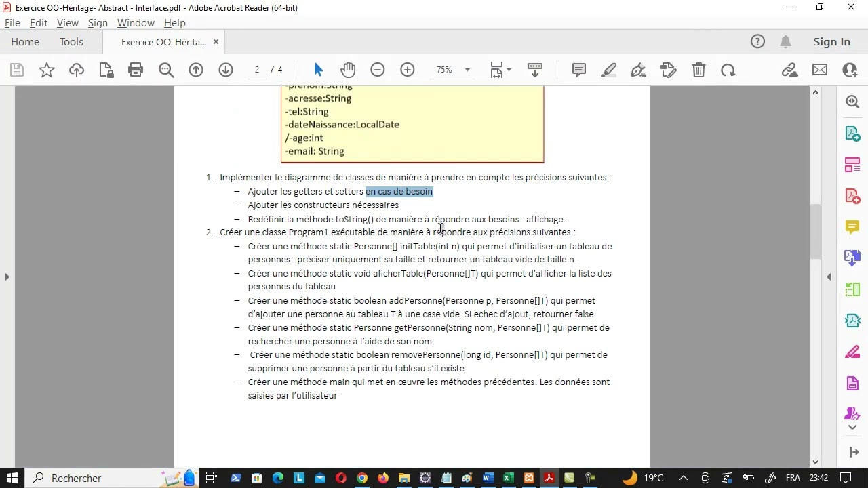
Task: Open the View menu
Action: coord(68,22)
